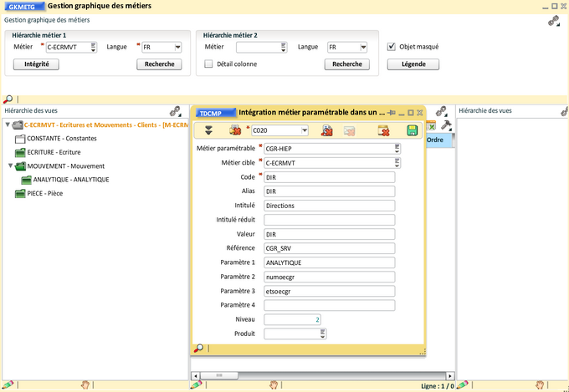The width and height of the screenshot is (569, 392).
Task: Enable the Détail colonne checkbox
Action: click(209, 64)
